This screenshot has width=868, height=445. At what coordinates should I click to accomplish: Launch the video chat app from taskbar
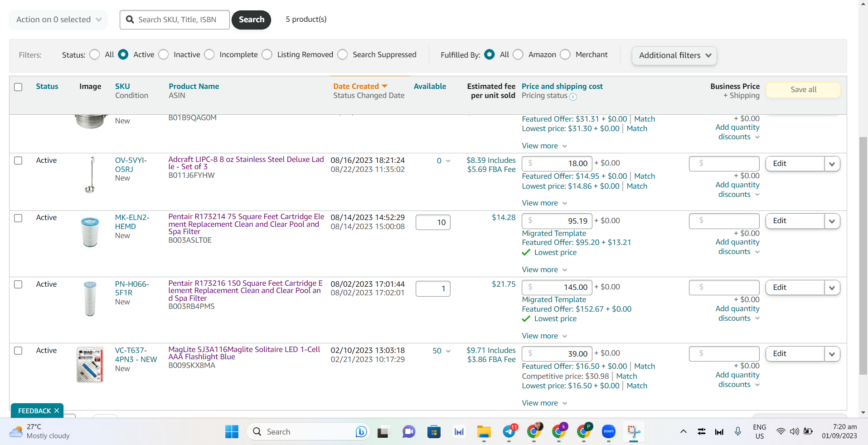(409, 431)
